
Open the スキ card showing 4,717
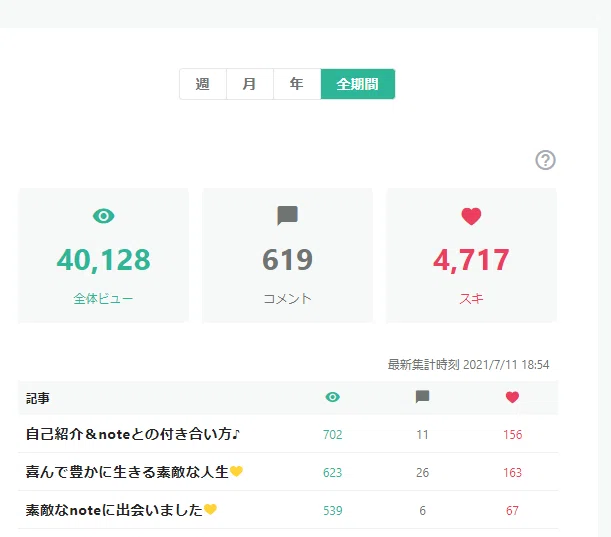click(471, 255)
